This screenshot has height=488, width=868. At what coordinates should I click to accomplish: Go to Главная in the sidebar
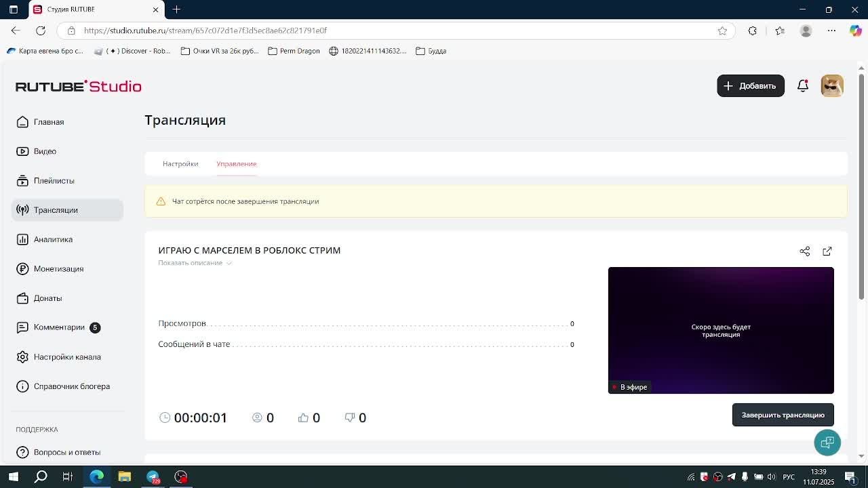coord(68,122)
